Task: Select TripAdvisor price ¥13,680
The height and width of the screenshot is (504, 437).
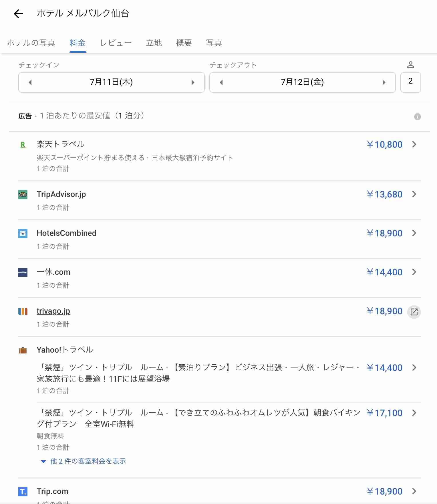Action: coord(384,194)
